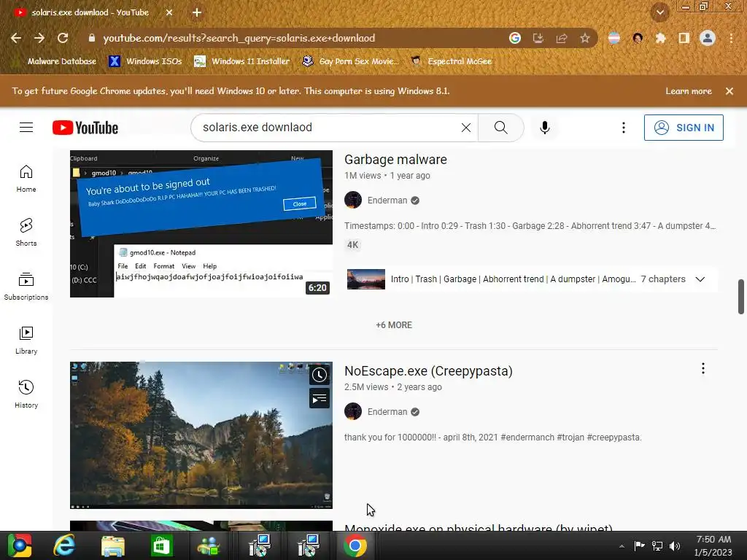
Task: Open the Windows 11 Installer bookmark
Action: point(242,61)
